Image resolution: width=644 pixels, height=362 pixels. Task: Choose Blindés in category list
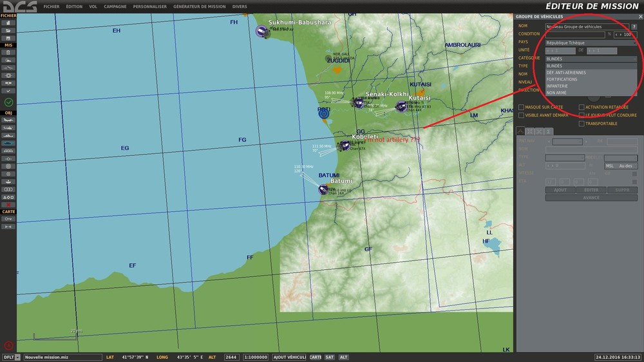coord(591,66)
